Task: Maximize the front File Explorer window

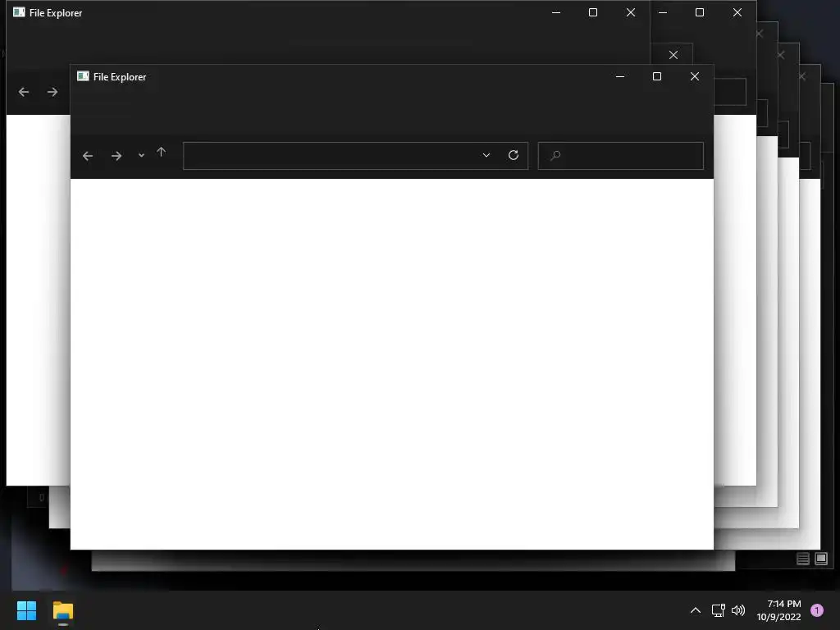Action: coord(657,76)
